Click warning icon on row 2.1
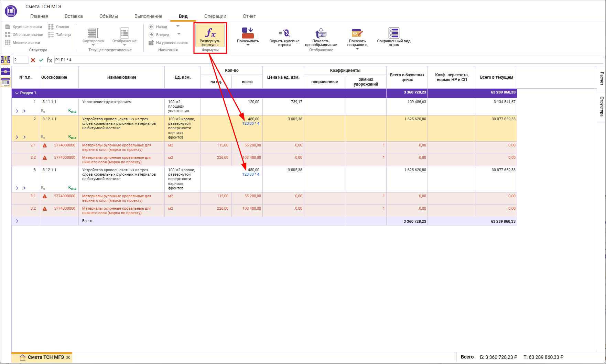Viewport: 606px width, 364px height. tap(45, 145)
